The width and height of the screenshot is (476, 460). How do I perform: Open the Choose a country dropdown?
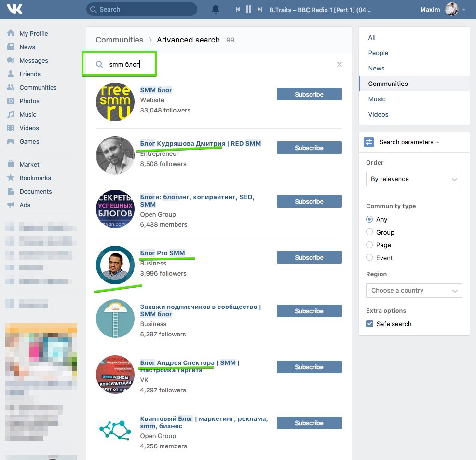(414, 291)
